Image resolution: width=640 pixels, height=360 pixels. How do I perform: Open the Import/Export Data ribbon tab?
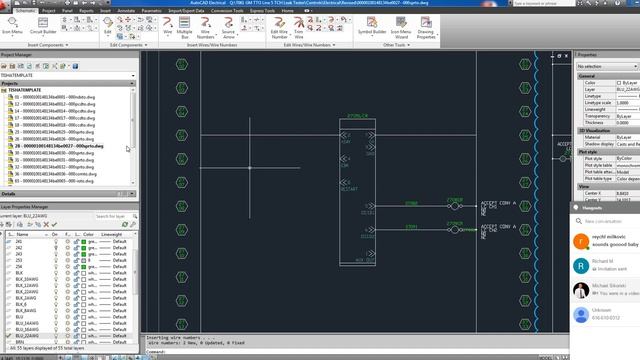coord(186,11)
